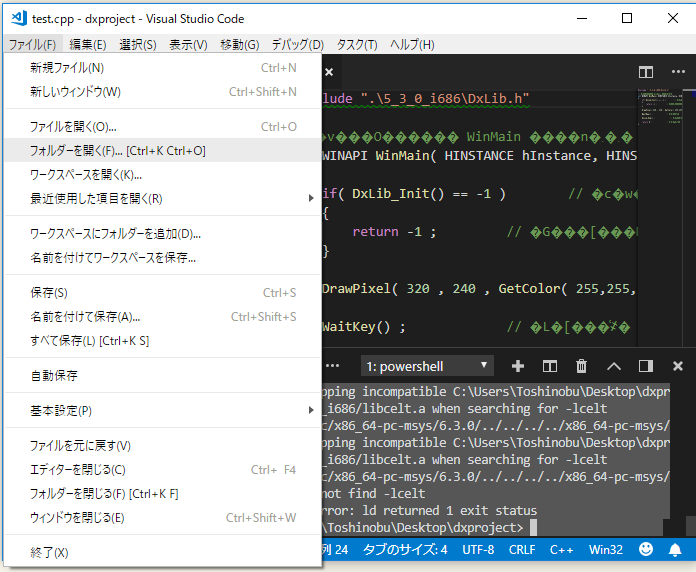Choose エディターを閉じる(C)

162,469
